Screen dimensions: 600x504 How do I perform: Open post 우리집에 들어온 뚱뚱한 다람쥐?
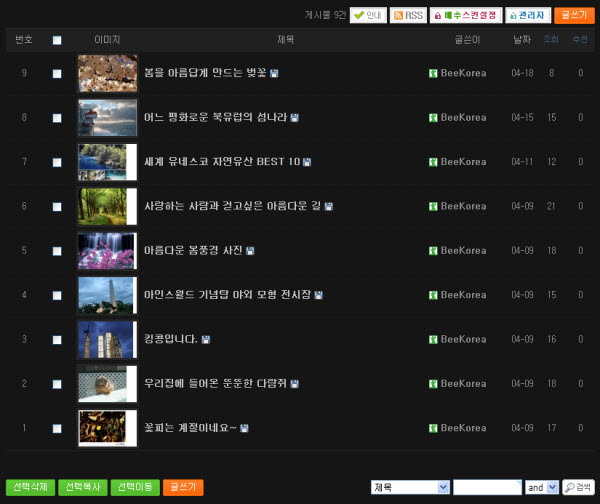point(215,383)
